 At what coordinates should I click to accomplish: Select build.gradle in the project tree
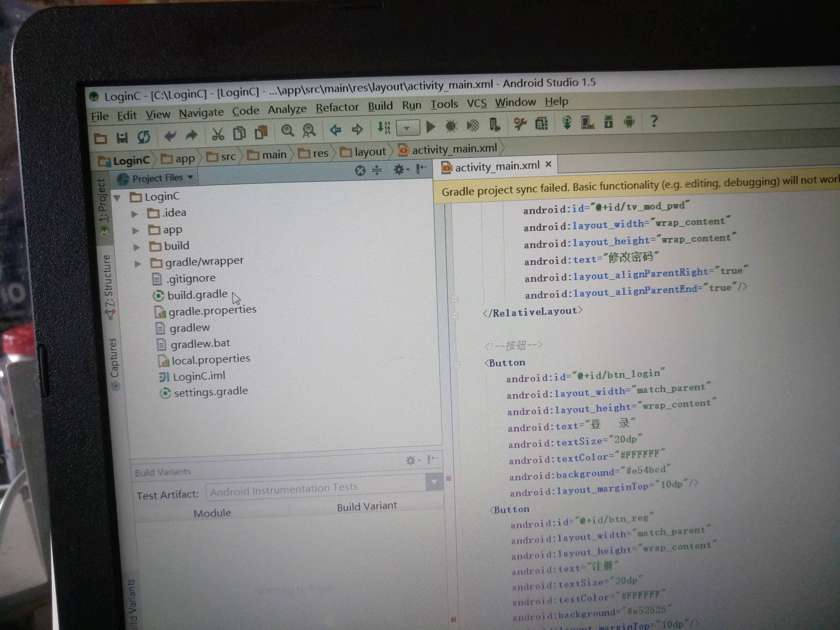(x=190, y=295)
